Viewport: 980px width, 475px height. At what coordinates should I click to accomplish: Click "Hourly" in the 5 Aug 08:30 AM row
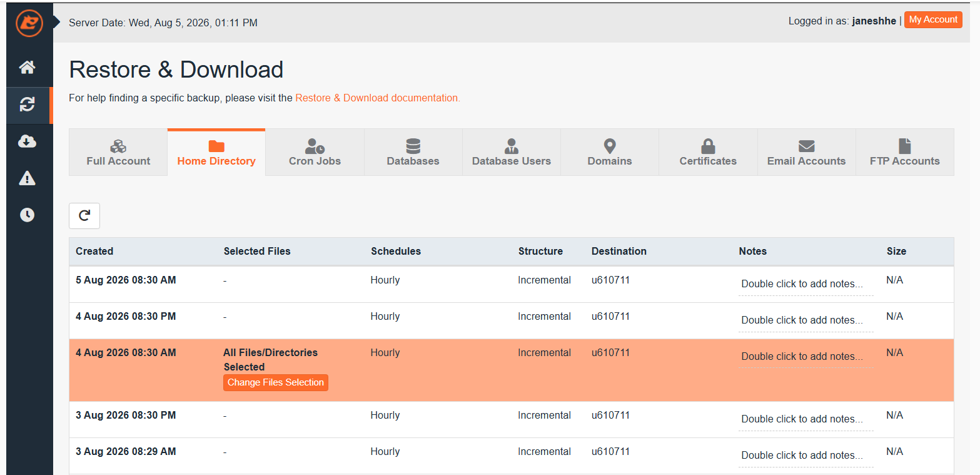[385, 280]
